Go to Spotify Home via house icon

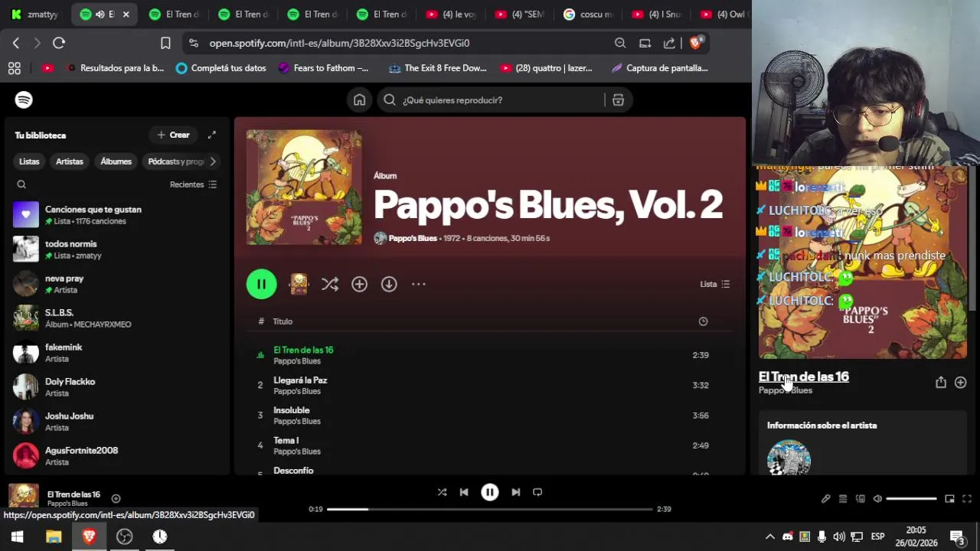359,100
